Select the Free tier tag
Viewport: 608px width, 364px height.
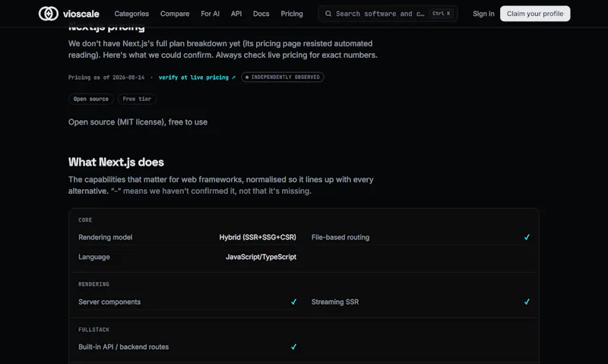137,99
